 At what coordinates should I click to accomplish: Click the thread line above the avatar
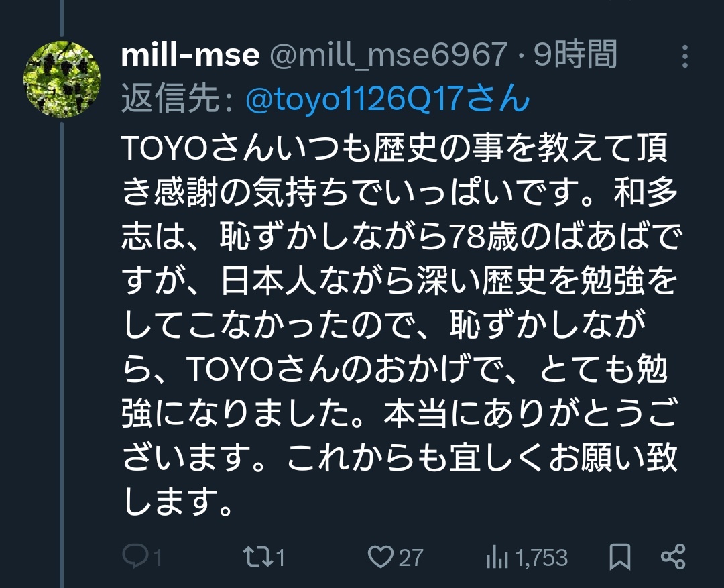(62, 17)
